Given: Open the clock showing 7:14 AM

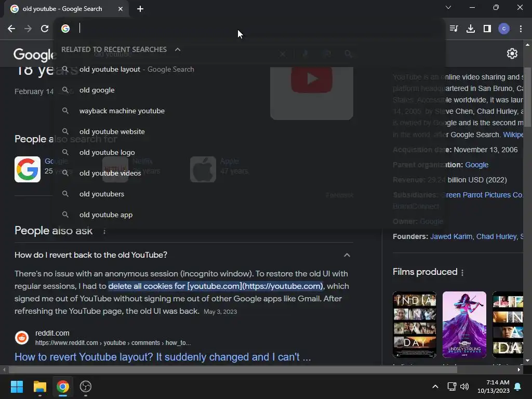Looking at the screenshot, I should coord(494,387).
